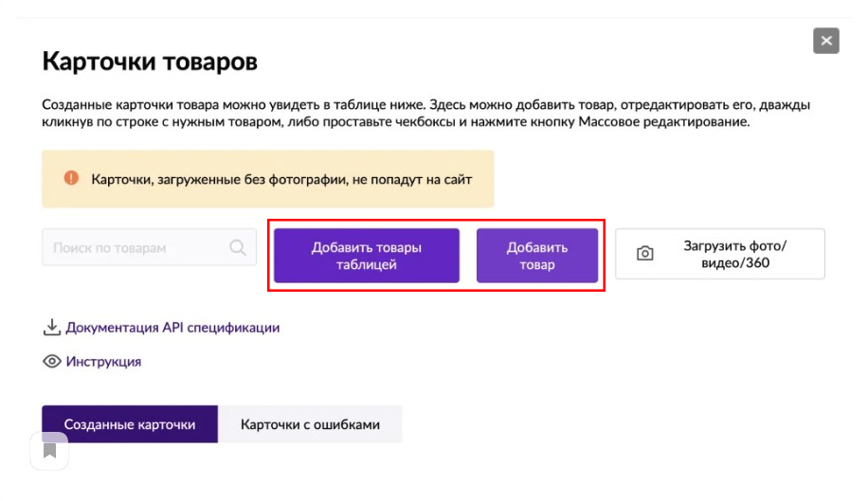The width and height of the screenshot is (868, 501).
Task: Click the yellow banner text about missing photos
Action: pyautogui.click(x=280, y=179)
